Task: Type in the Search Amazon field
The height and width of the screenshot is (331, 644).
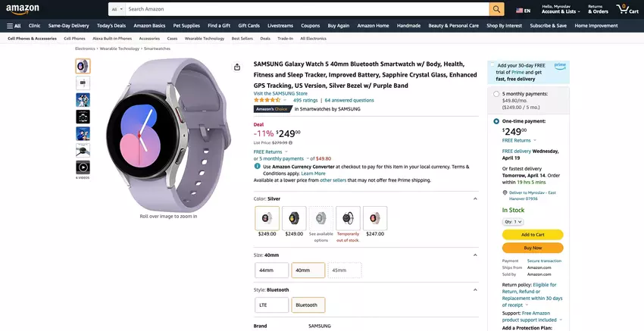Action: click(303, 9)
